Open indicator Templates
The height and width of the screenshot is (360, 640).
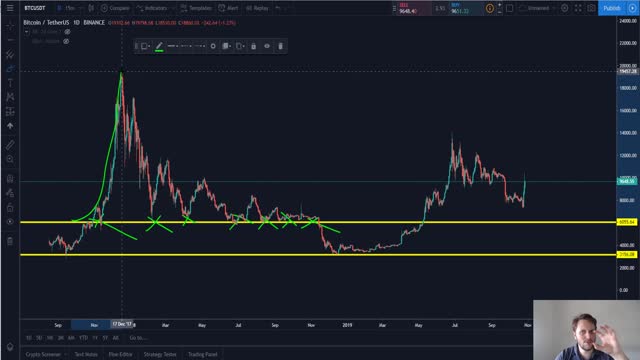(x=196, y=8)
